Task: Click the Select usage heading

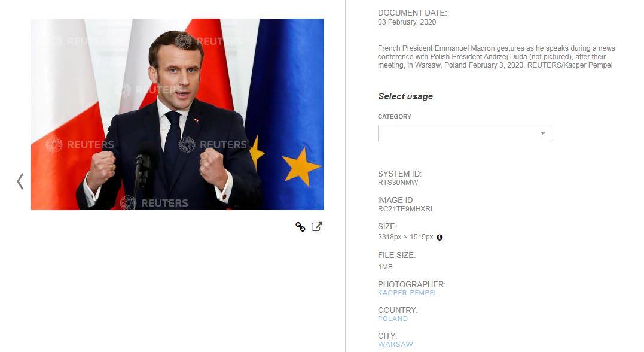Action: 405,96
